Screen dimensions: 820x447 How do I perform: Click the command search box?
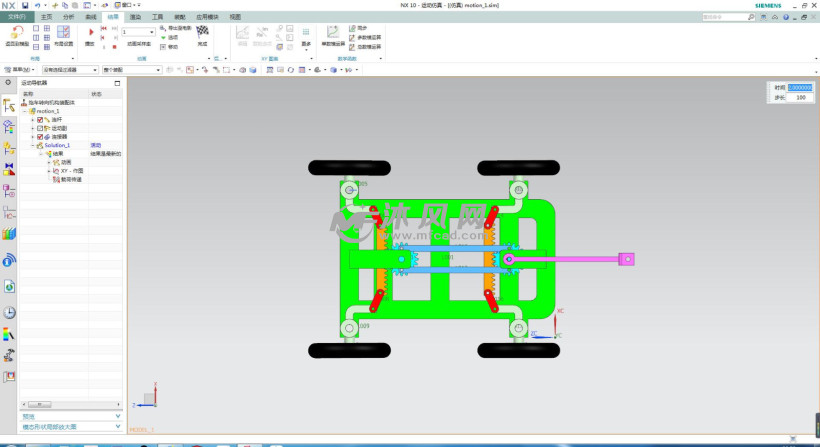point(728,17)
